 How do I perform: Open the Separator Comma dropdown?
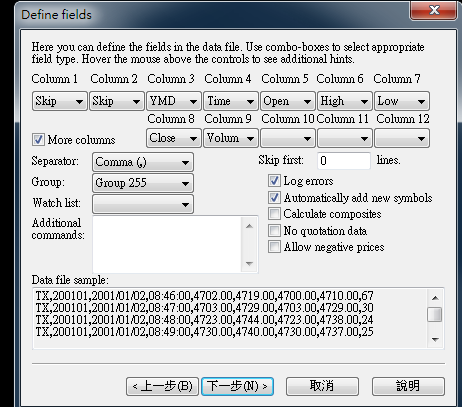point(143,162)
